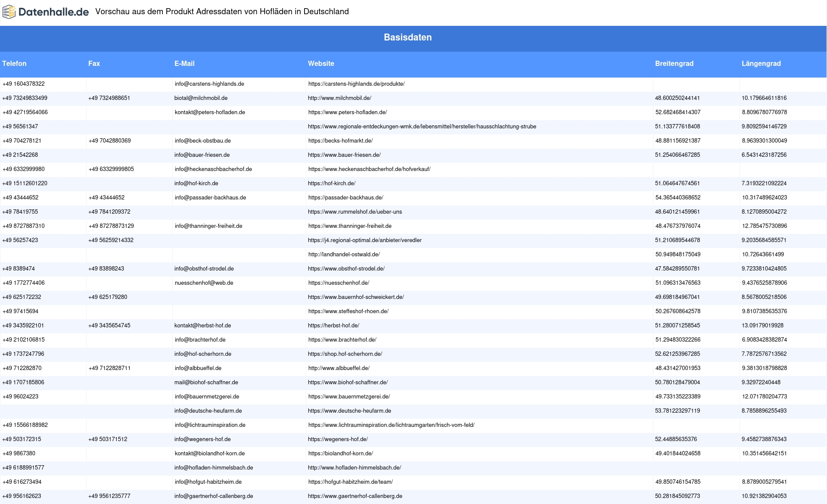Select fax +49 7324988651

click(x=109, y=98)
